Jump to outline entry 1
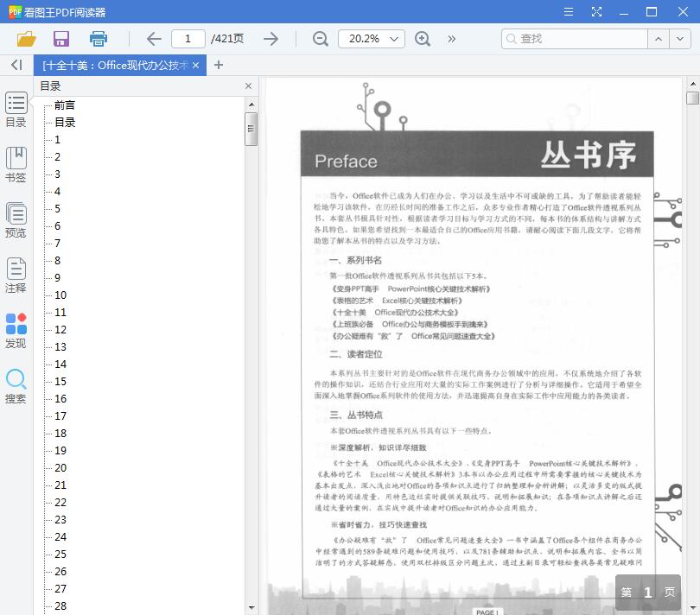The image size is (700, 615). pos(57,140)
